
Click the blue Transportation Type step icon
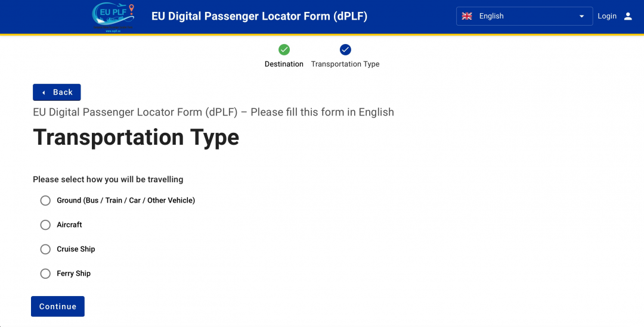click(x=345, y=49)
